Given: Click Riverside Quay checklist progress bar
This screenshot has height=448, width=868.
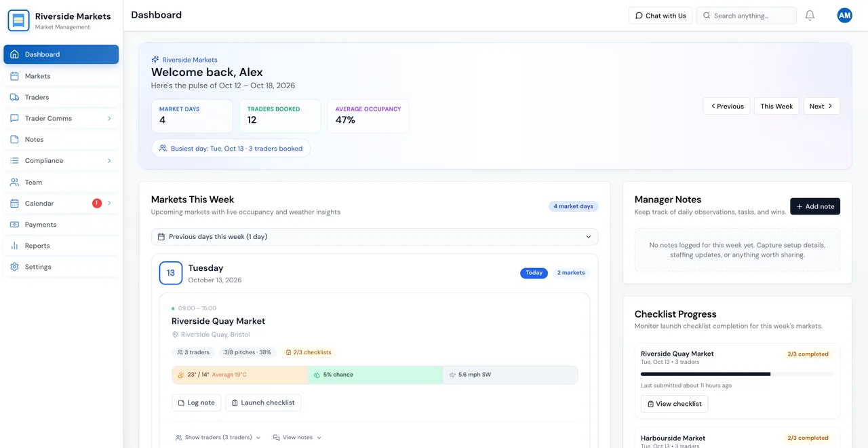Looking at the screenshot, I should [x=737, y=374].
